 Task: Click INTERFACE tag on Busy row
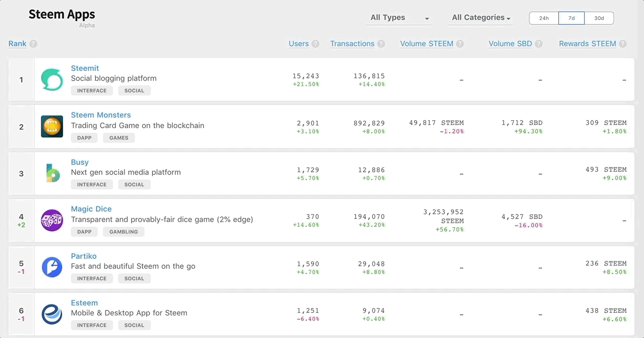click(x=92, y=185)
